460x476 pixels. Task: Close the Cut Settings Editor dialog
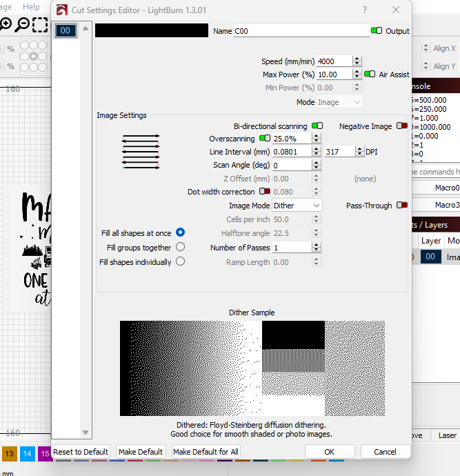pos(396,10)
